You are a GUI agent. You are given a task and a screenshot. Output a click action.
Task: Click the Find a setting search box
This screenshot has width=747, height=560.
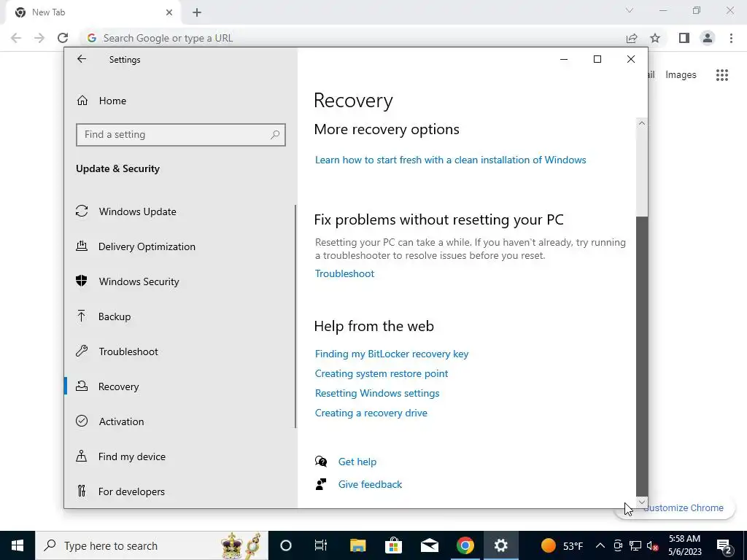point(181,135)
